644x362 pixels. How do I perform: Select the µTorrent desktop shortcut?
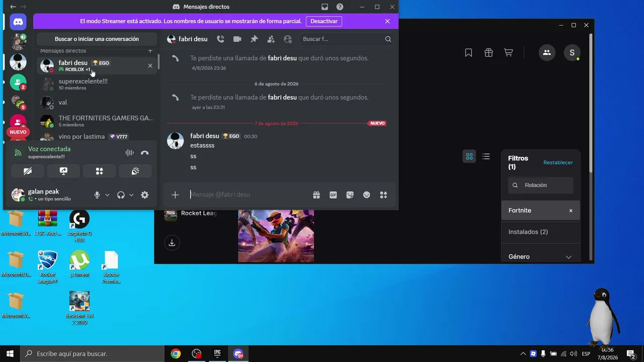[x=79, y=264]
